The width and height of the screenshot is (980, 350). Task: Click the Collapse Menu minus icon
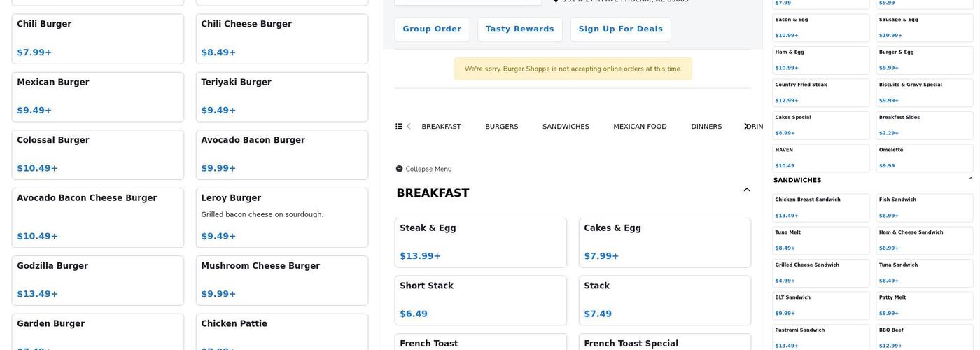399,169
